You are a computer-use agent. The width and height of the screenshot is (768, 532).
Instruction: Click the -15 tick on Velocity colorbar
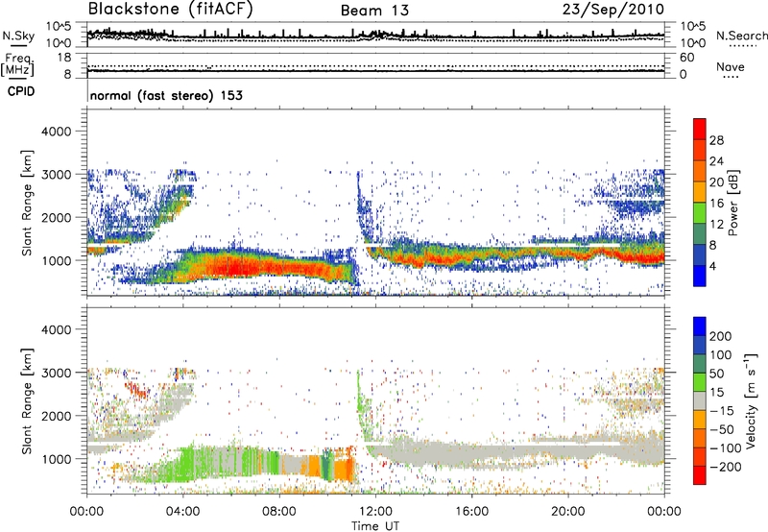point(722,411)
